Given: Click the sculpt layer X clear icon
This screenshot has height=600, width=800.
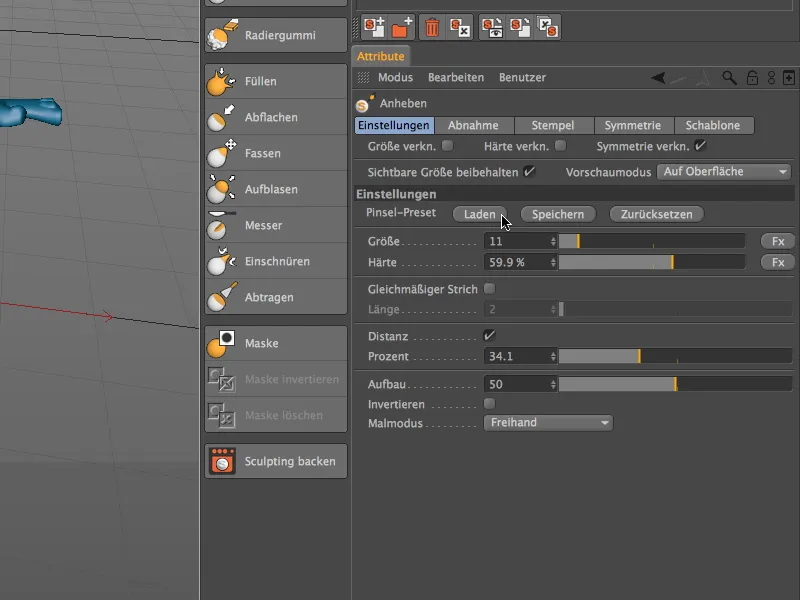Looking at the screenshot, I should click(460, 27).
